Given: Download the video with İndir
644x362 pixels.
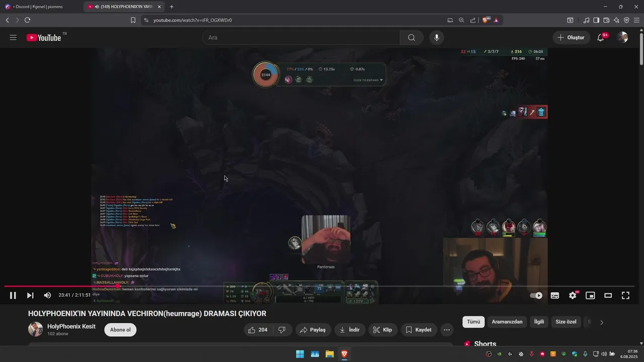Looking at the screenshot, I should click(350, 330).
